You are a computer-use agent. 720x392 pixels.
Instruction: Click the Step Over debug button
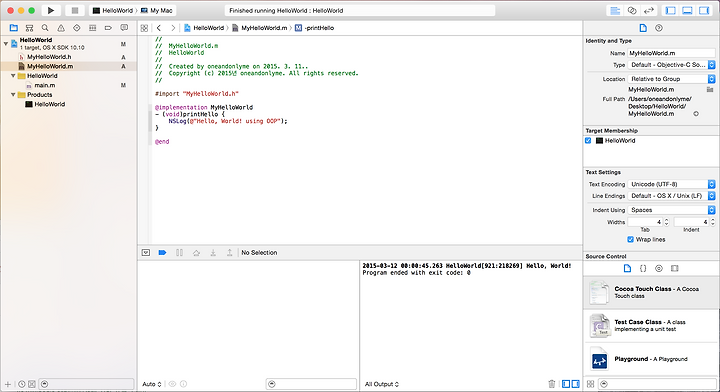point(196,252)
